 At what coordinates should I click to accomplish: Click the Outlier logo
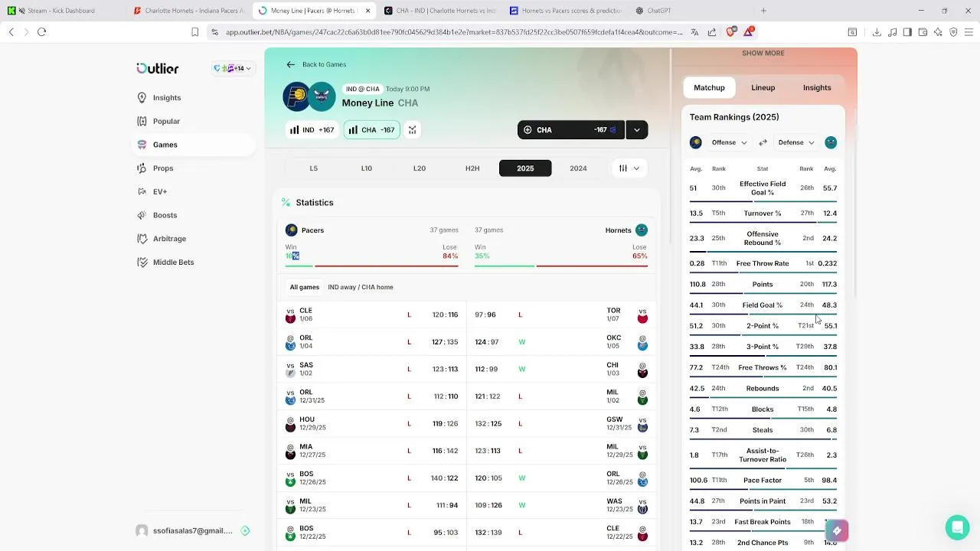coord(158,68)
